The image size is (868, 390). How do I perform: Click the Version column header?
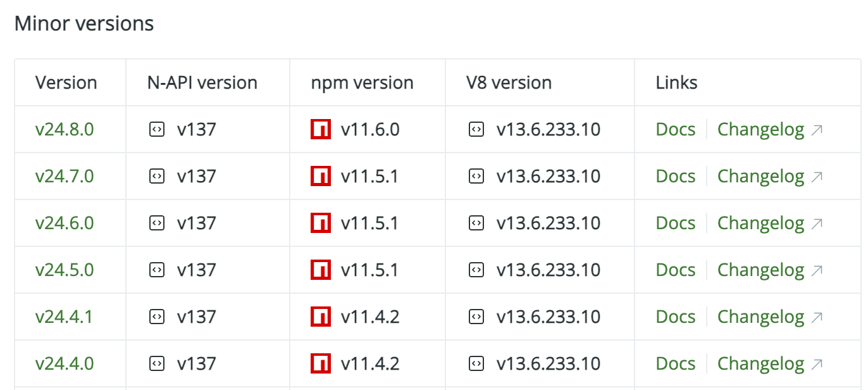[x=66, y=82]
